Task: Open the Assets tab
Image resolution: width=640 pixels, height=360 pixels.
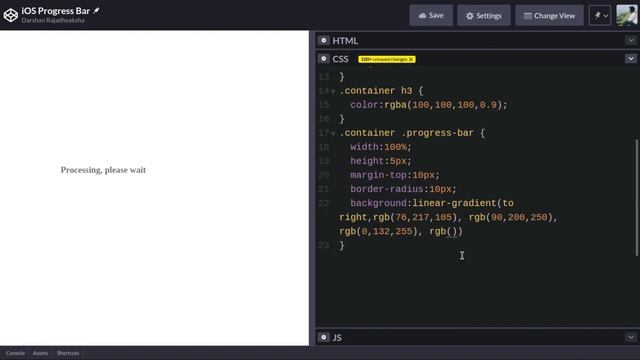Action: click(x=40, y=353)
